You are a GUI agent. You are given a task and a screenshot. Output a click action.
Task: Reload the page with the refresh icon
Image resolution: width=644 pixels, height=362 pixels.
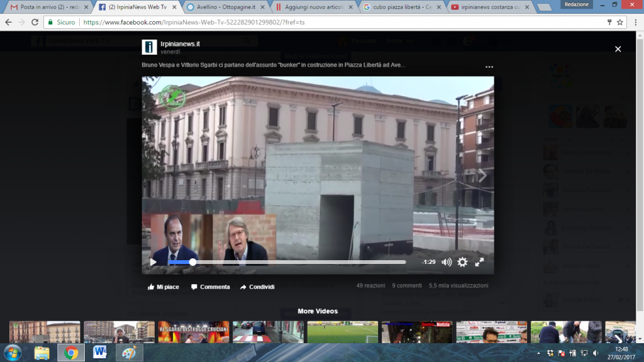pyautogui.click(x=35, y=22)
